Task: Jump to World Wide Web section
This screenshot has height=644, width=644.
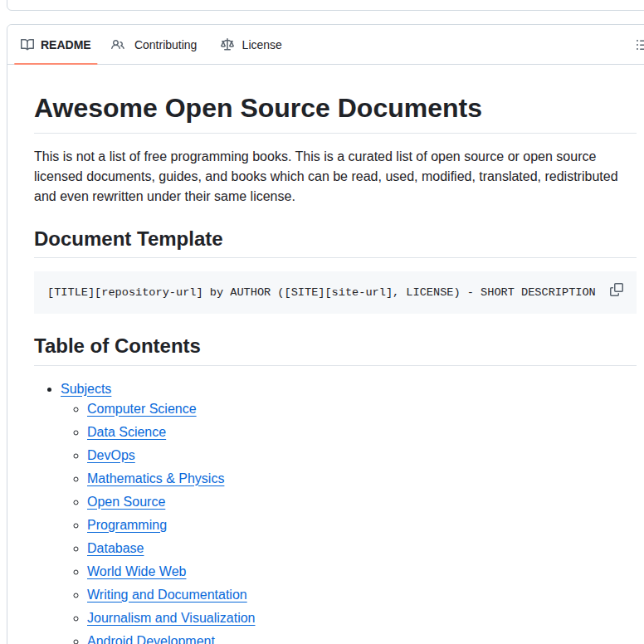Action: tap(137, 571)
